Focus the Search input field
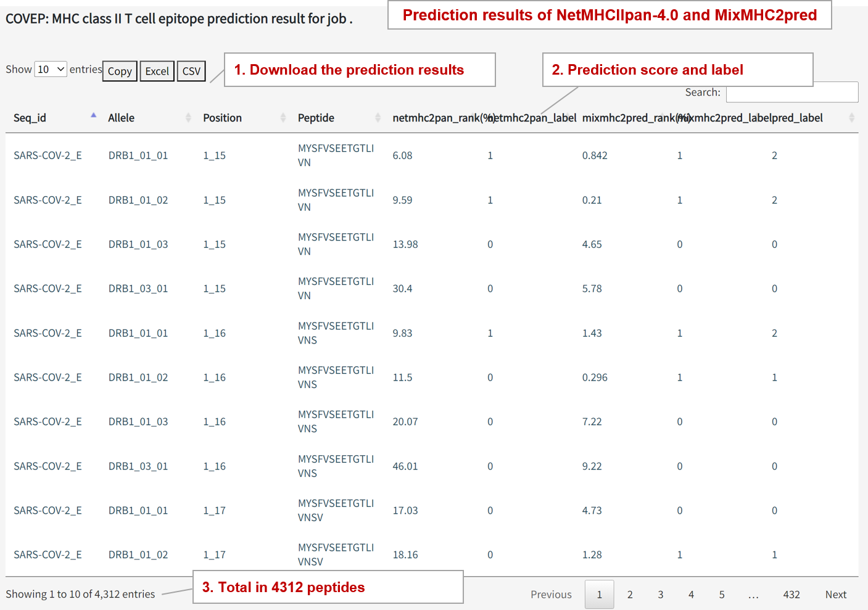 pyautogui.click(x=792, y=93)
